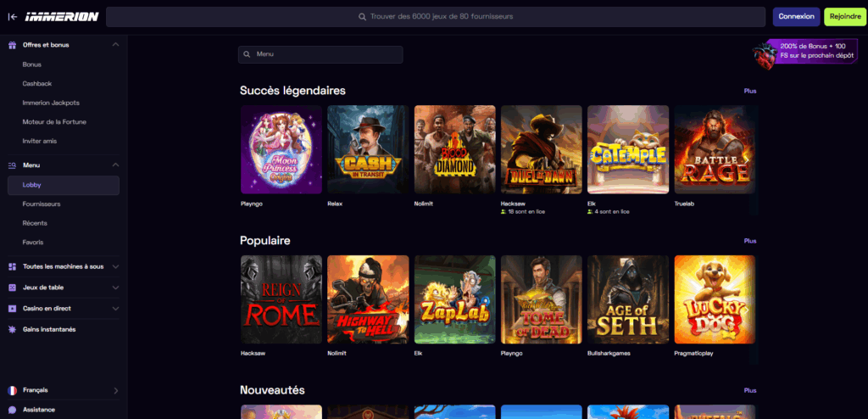The width and height of the screenshot is (868, 419).
Task: Click the '4 sont en lice' text
Action: [612, 212]
